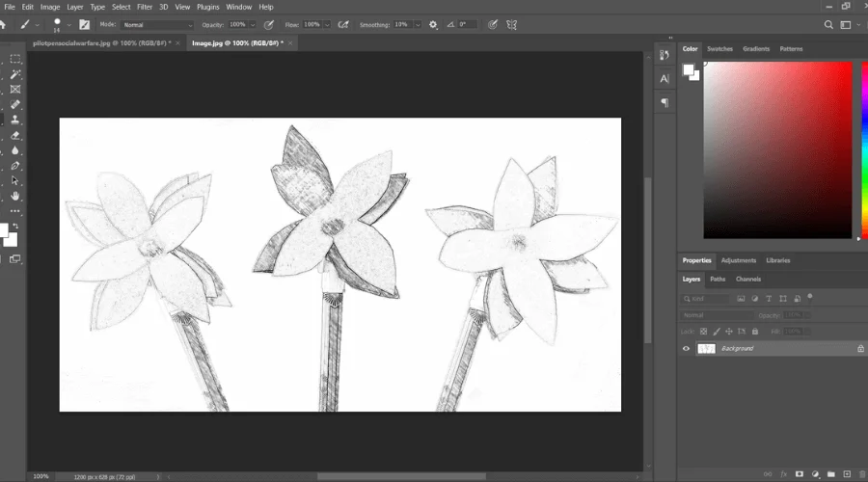Open the Filter menu
The image size is (868, 482).
click(145, 7)
